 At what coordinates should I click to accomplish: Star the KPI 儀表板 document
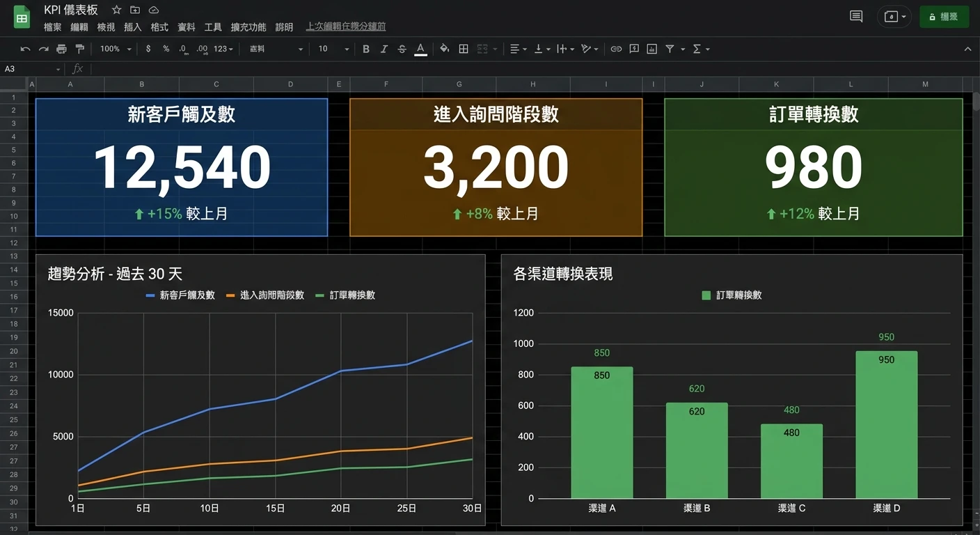(x=116, y=10)
